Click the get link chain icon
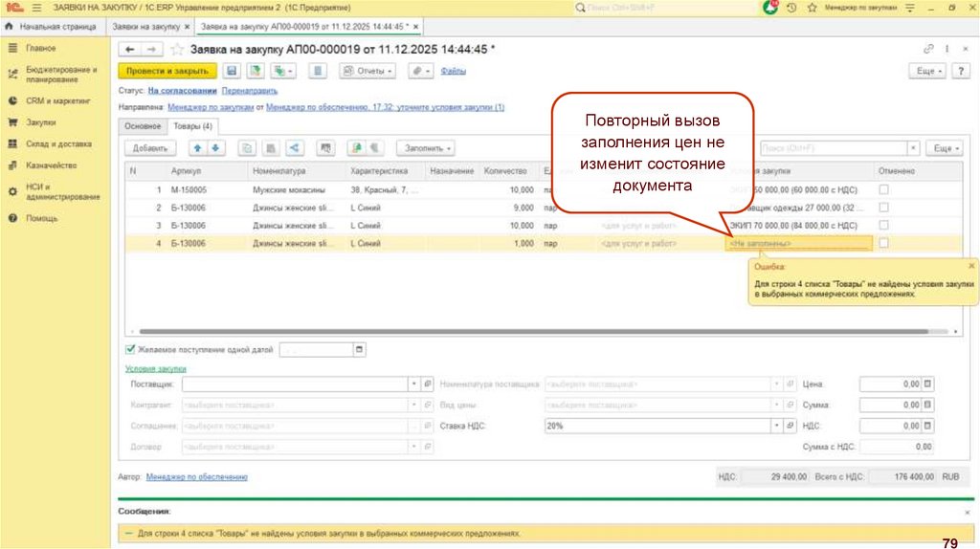 point(928,49)
